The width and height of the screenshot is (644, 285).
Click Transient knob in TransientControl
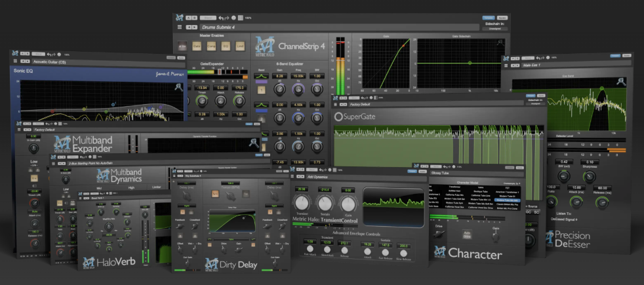pyautogui.click(x=302, y=203)
